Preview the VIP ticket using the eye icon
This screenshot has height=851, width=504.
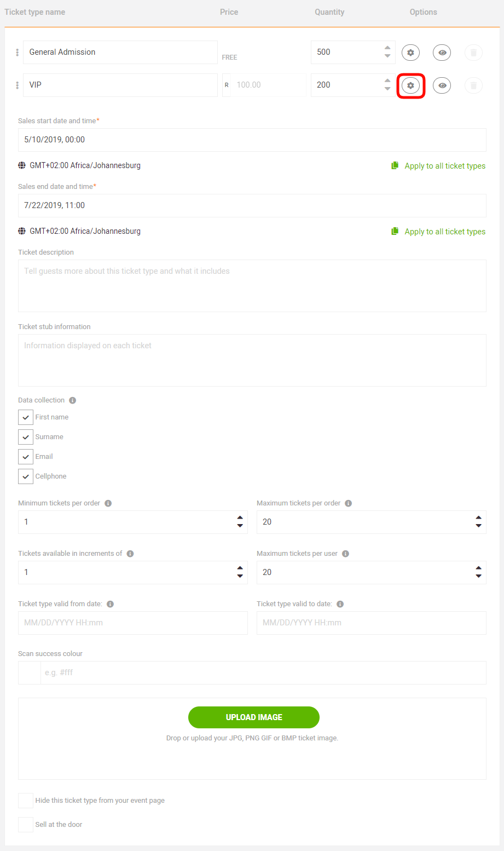click(442, 85)
